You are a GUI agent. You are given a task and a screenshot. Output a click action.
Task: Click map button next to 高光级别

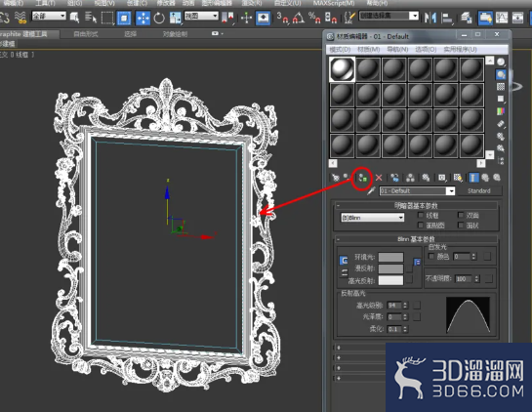point(417,306)
